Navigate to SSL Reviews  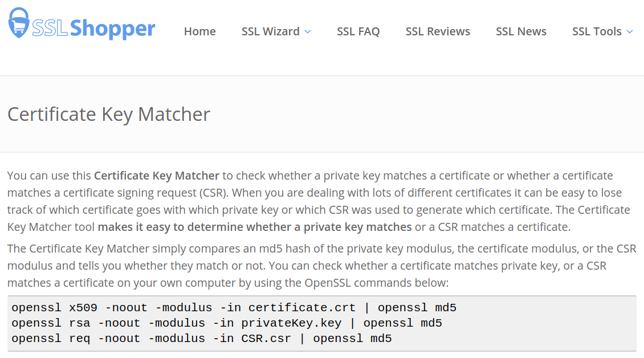coord(438,31)
